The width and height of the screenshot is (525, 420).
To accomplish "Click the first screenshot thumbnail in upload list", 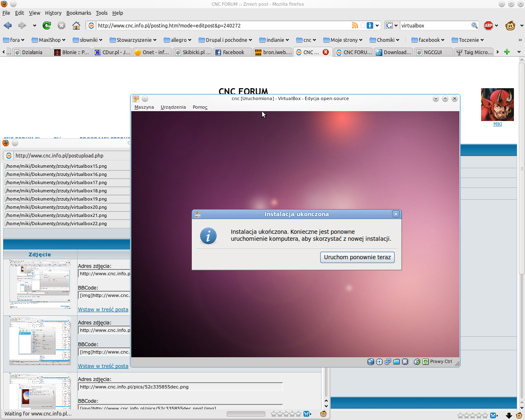I will click(x=40, y=284).
